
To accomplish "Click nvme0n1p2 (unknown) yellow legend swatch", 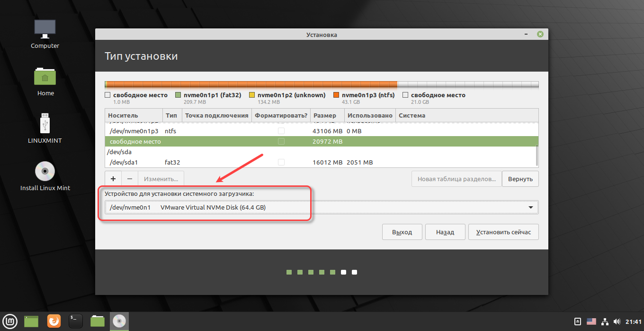I will [252, 95].
